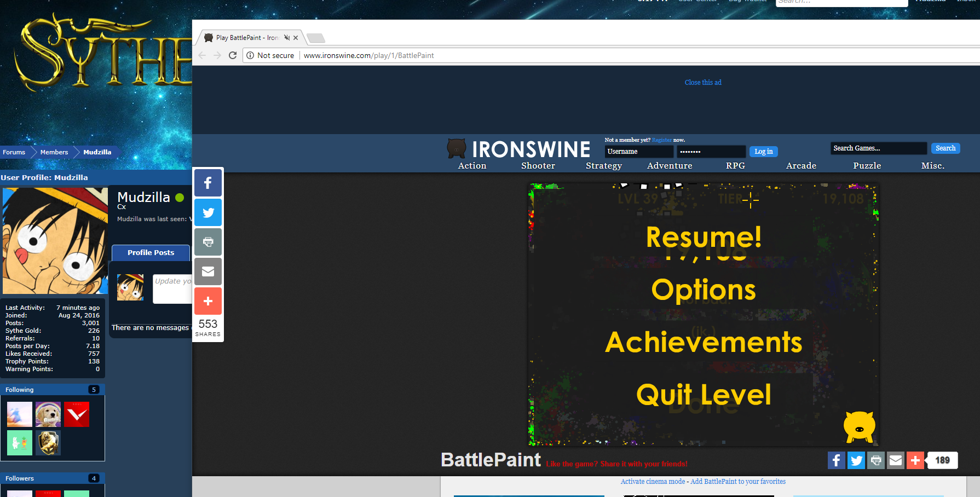This screenshot has width=980, height=497.
Task: Click the site info icon in address bar
Action: tap(250, 55)
